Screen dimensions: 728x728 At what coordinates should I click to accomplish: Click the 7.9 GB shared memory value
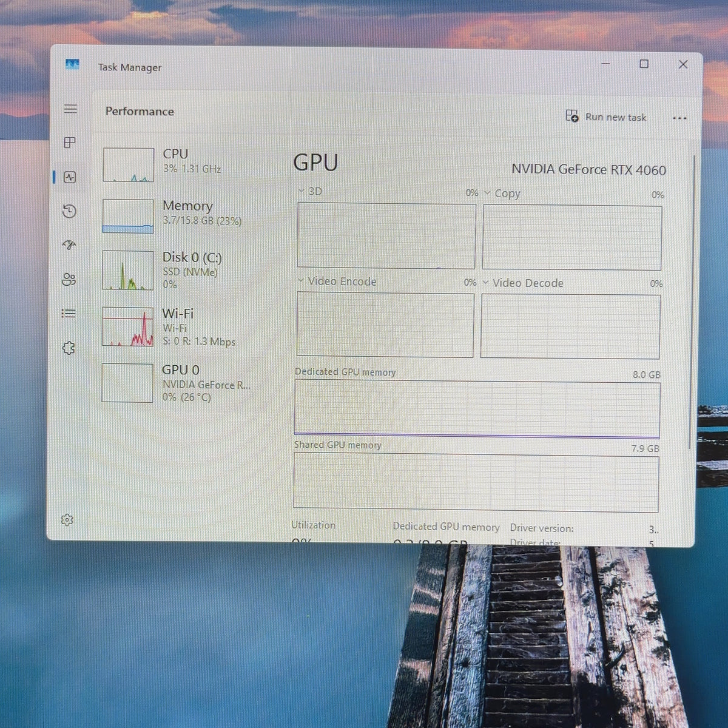click(645, 449)
